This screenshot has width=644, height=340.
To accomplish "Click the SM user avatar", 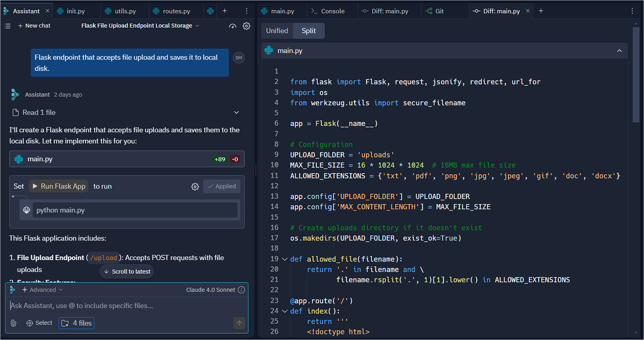I will (x=239, y=58).
